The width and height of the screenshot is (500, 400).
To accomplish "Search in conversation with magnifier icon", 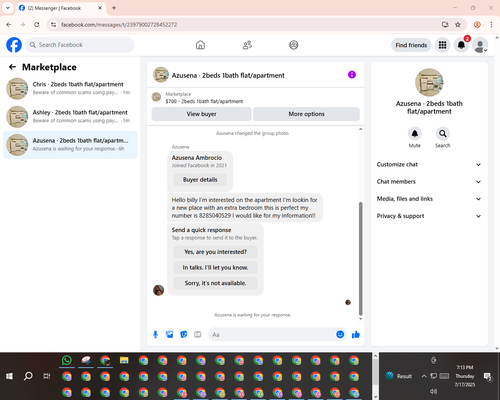I will tap(443, 134).
